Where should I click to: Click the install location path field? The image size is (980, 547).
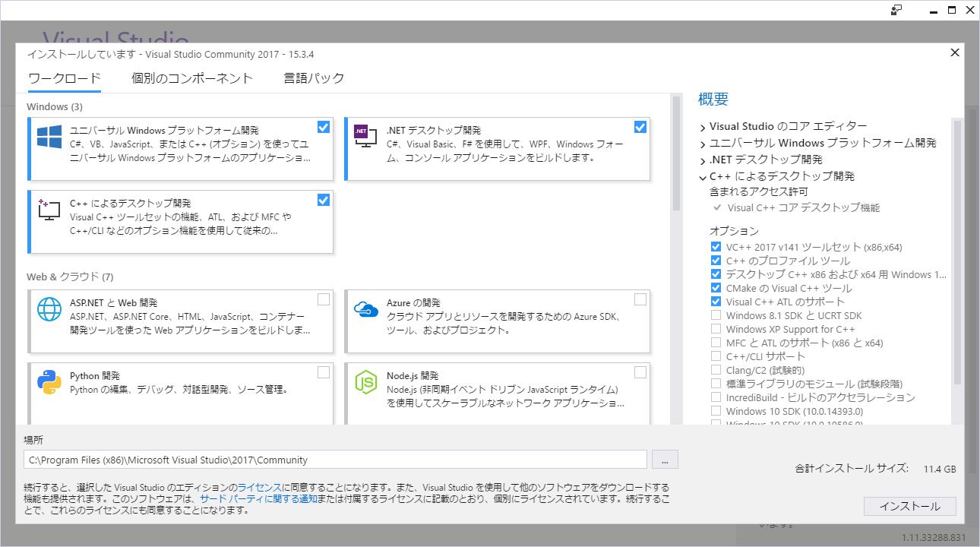click(335, 460)
